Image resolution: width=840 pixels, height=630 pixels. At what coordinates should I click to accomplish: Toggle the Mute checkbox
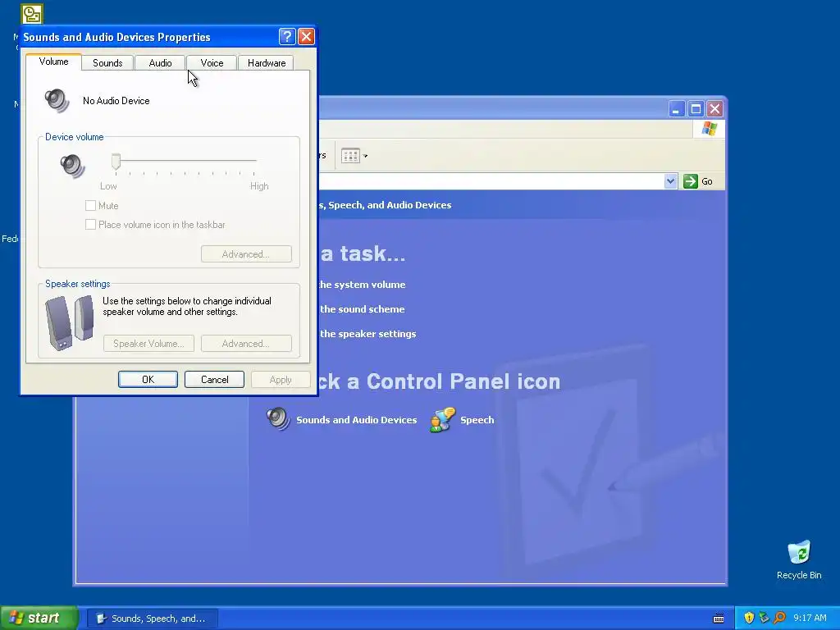(90, 205)
